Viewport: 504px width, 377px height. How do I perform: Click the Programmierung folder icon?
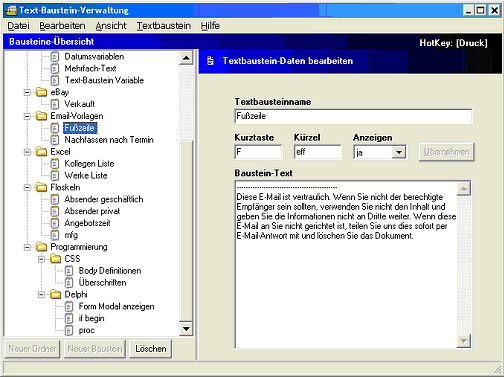coord(41,247)
